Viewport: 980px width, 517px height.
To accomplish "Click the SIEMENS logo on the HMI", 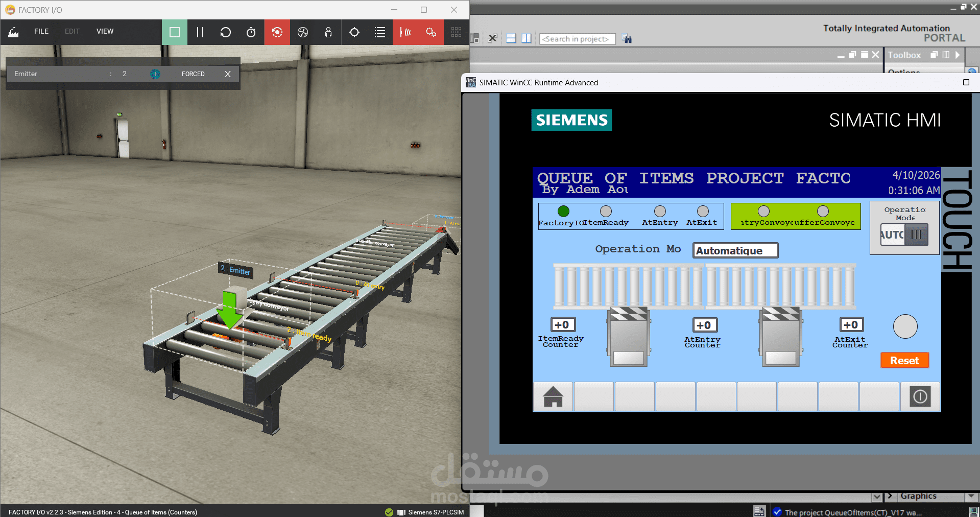I will [571, 120].
